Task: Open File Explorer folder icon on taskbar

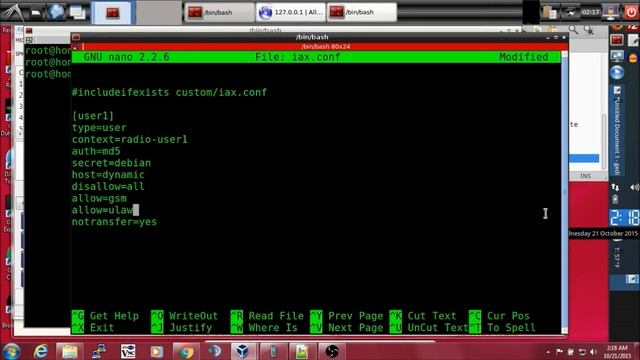Action: 69,351
